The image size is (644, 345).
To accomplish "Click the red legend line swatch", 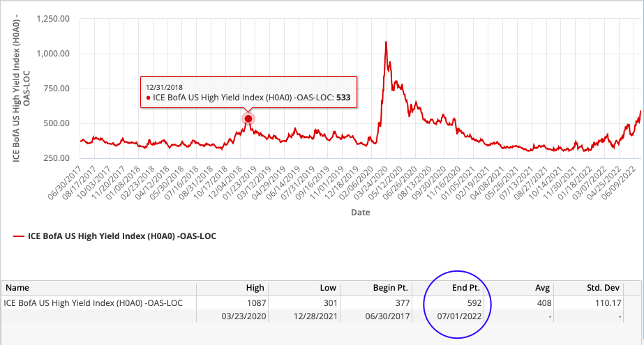I will [x=19, y=236].
